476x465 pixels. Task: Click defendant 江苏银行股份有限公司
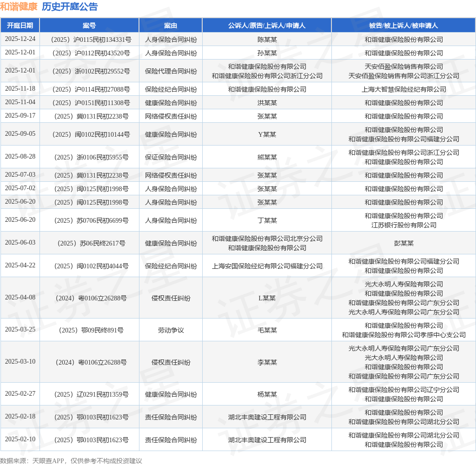click(404, 226)
